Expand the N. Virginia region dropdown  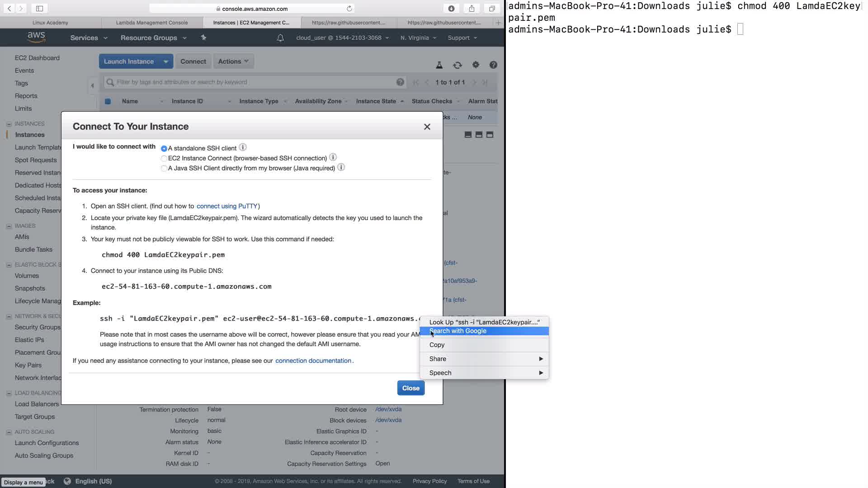click(418, 38)
